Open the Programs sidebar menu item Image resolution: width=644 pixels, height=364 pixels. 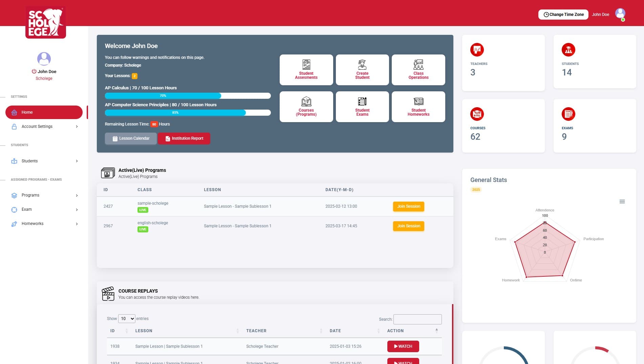tap(44, 195)
